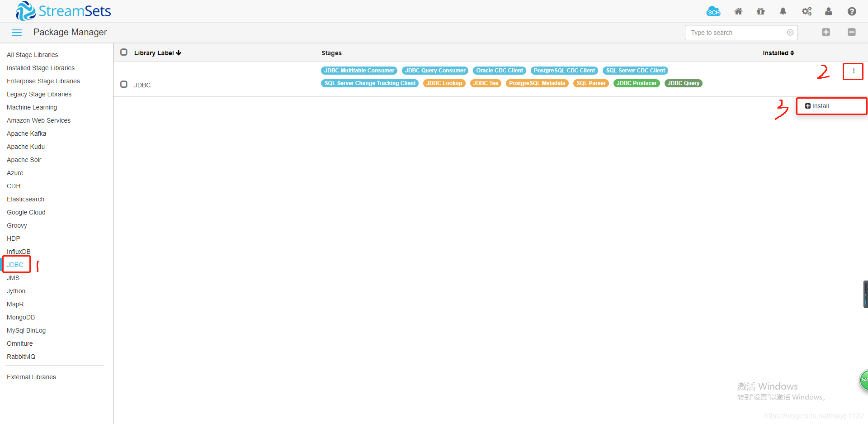The width and height of the screenshot is (868, 424).
Task: Select the HDP category
Action: tap(14, 238)
